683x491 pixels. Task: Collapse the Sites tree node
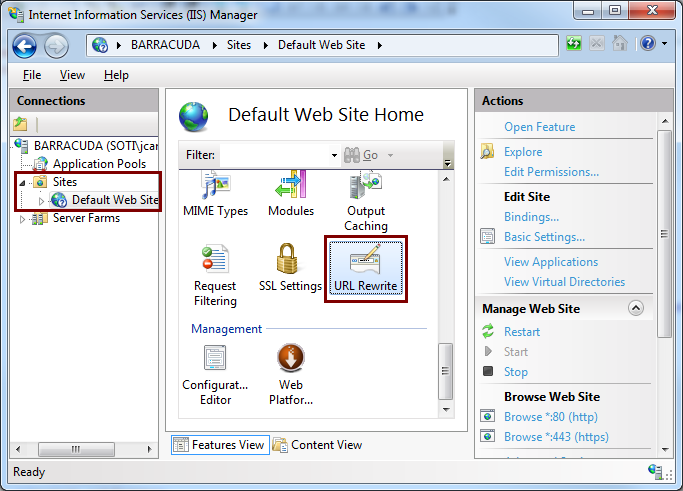pyautogui.click(x=22, y=183)
